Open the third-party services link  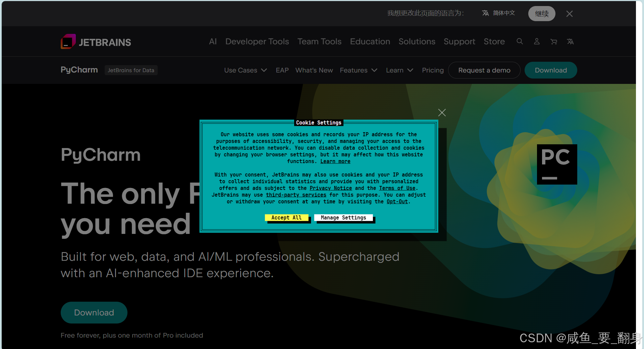(296, 195)
